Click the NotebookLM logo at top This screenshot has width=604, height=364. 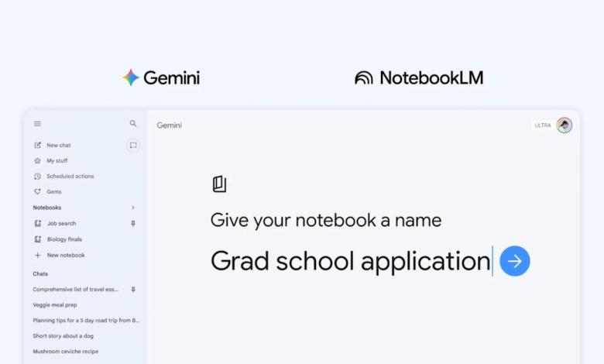pyautogui.click(x=419, y=77)
